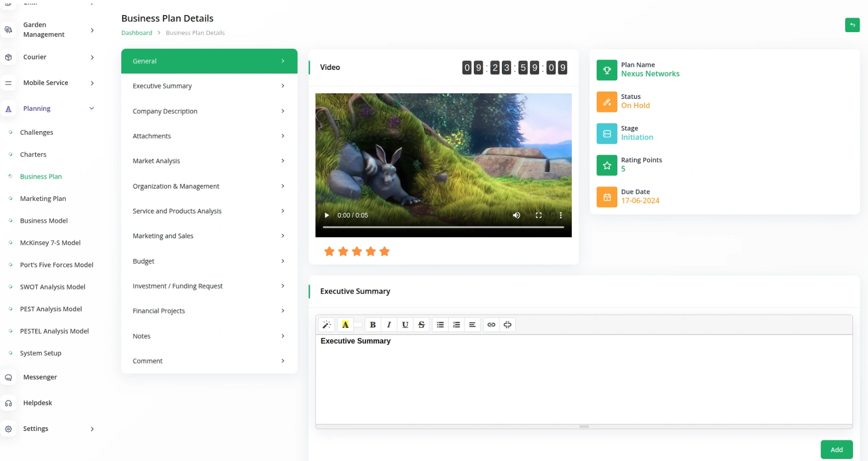Click the Plan Name trophy icon
Viewport: 868px width, 461px height.
click(x=606, y=70)
